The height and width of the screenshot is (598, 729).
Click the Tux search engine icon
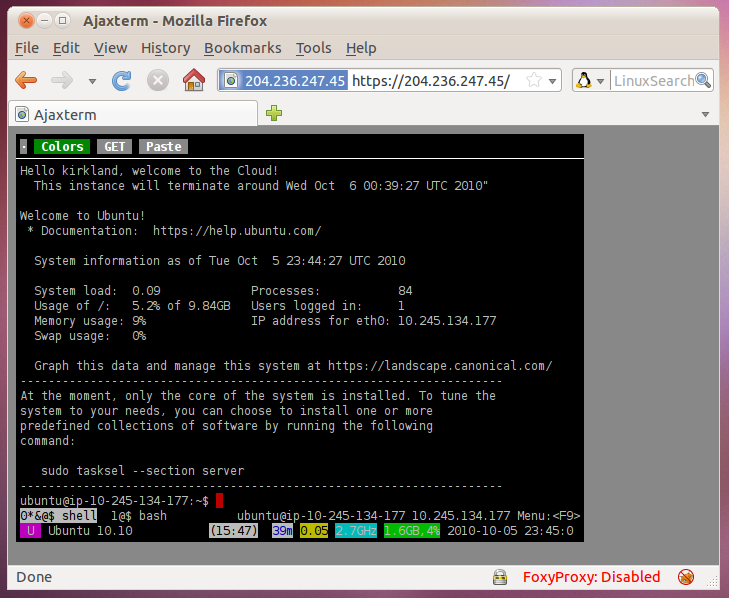click(x=583, y=80)
